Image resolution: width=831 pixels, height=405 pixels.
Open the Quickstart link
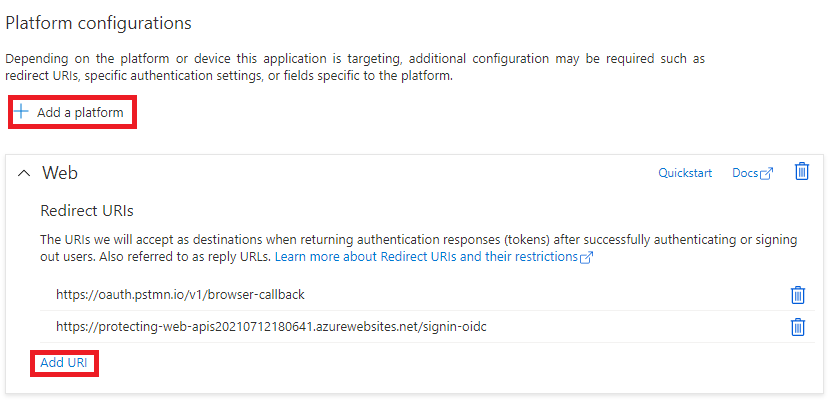pos(685,173)
